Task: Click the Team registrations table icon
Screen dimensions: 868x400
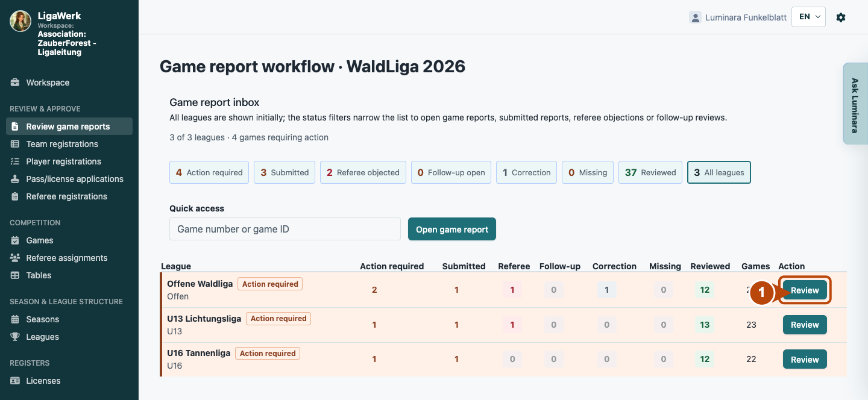Action: coord(15,144)
